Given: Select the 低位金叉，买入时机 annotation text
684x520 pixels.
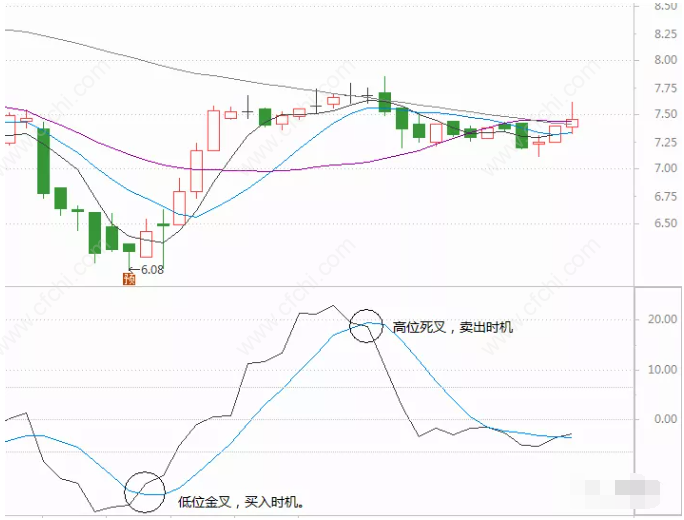Looking at the screenshot, I should click(x=241, y=502).
